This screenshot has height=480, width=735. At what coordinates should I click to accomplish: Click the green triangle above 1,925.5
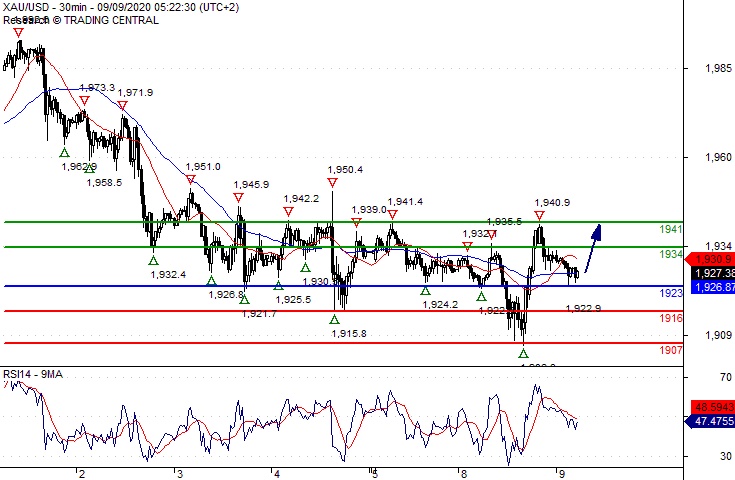(x=278, y=285)
